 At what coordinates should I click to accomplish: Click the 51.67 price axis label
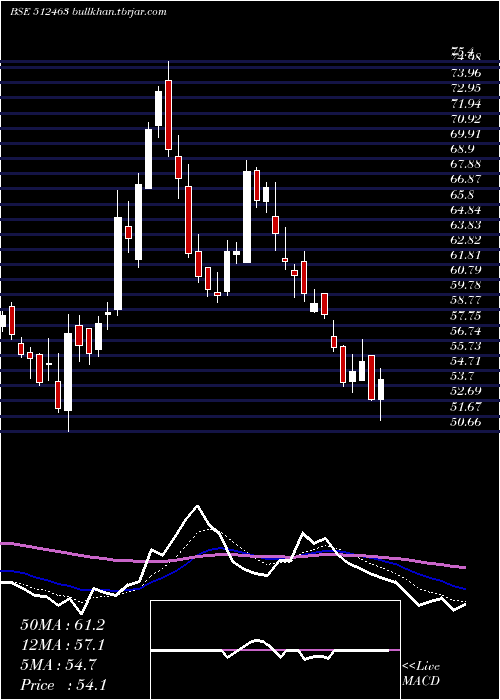tap(466, 407)
